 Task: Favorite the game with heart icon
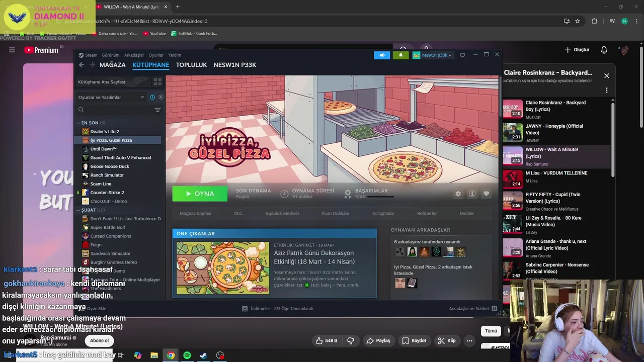486,194
